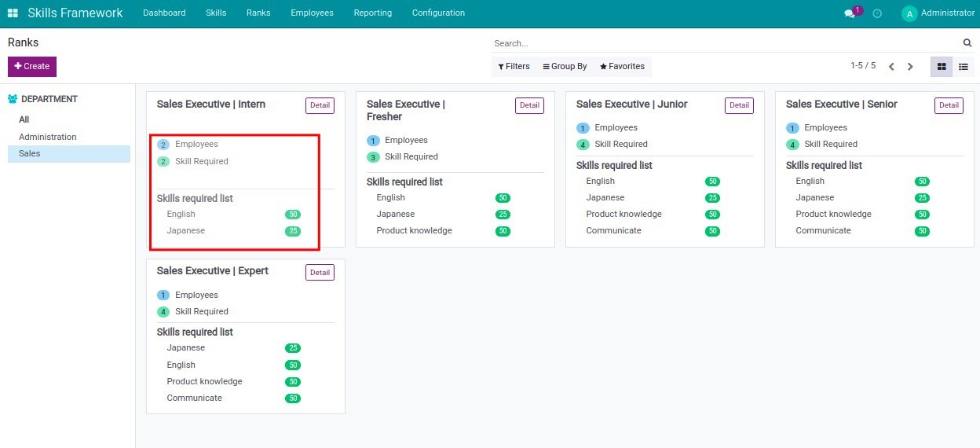The height and width of the screenshot is (448, 980).
Task: Click the Create button
Action: tap(32, 67)
